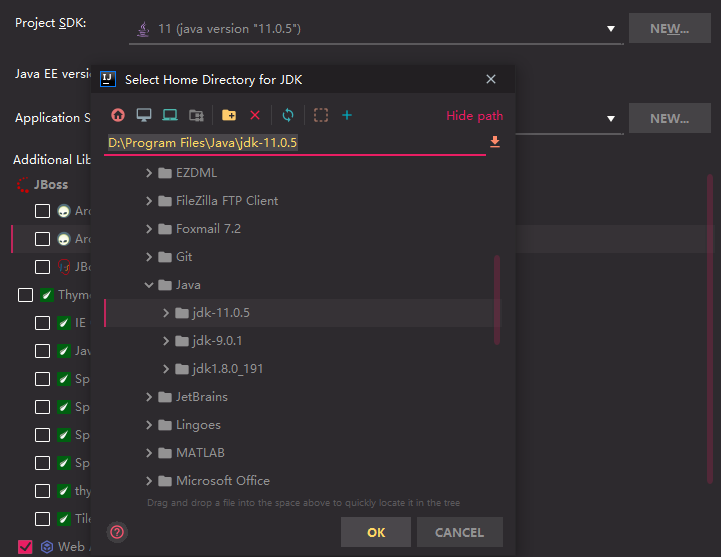Refresh the directory tree icon
Viewport: 721px width, 557px height.
(x=288, y=115)
